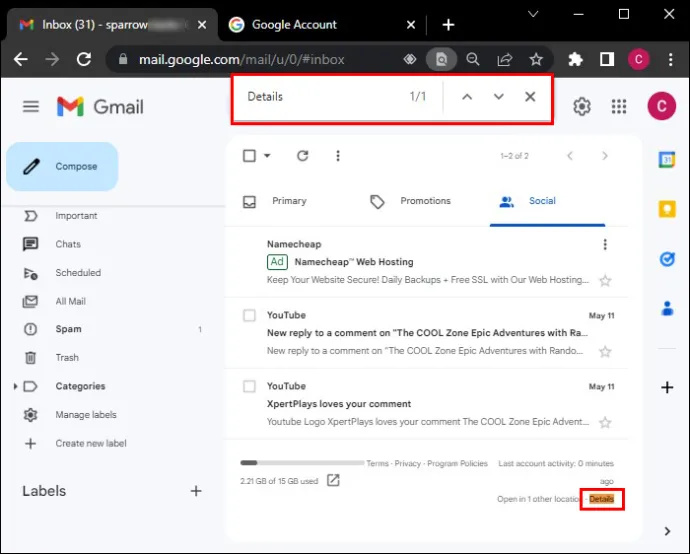
Task: Refresh the inbox with the refresh icon
Action: (x=302, y=156)
